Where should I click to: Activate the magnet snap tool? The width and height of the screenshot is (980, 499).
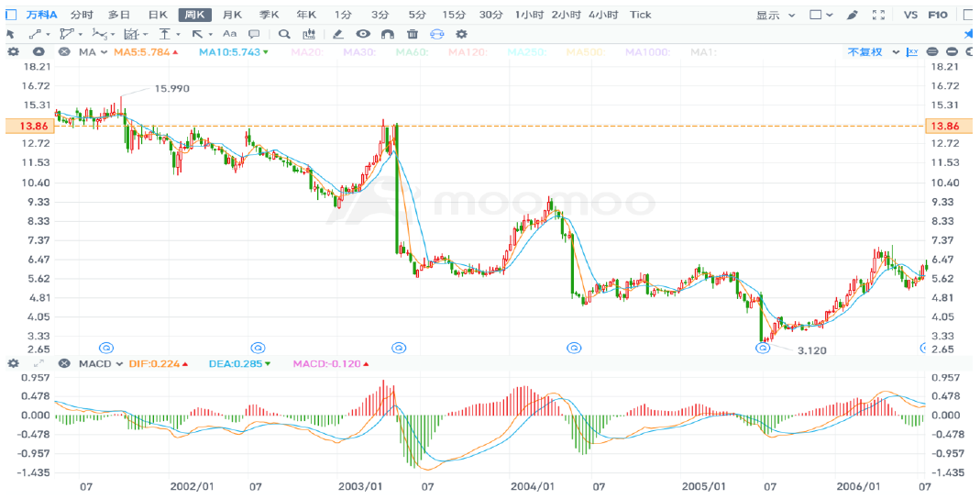tap(387, 34)
